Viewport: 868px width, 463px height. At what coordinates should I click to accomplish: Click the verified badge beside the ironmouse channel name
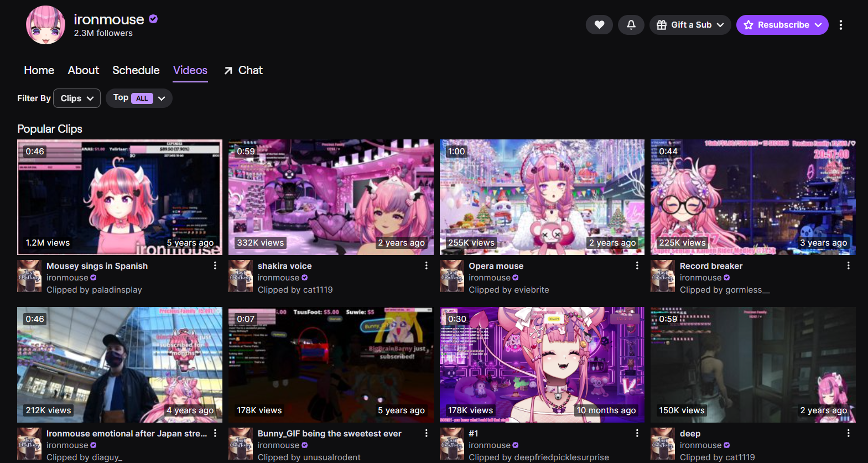pos(153,19)
